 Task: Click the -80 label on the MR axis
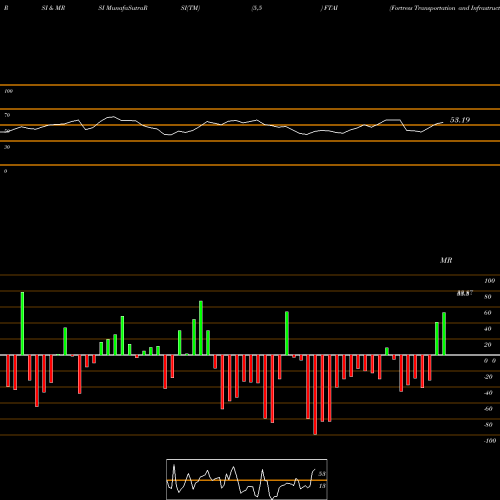click(x=488, y=425)
